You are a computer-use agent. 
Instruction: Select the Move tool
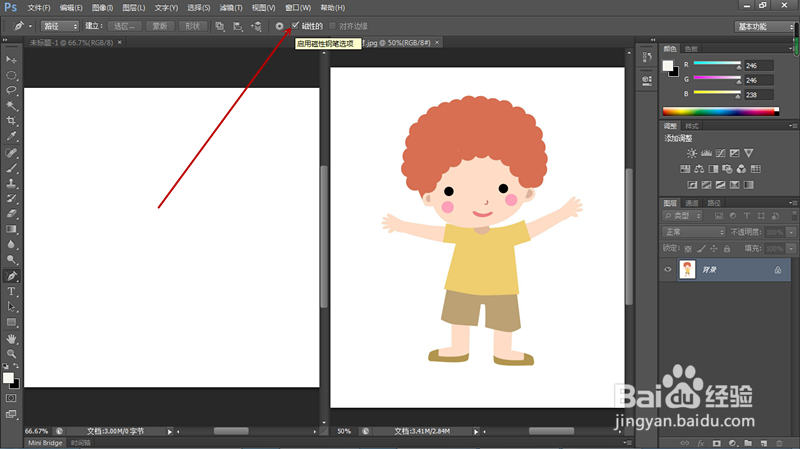click(x=11, y=60)
